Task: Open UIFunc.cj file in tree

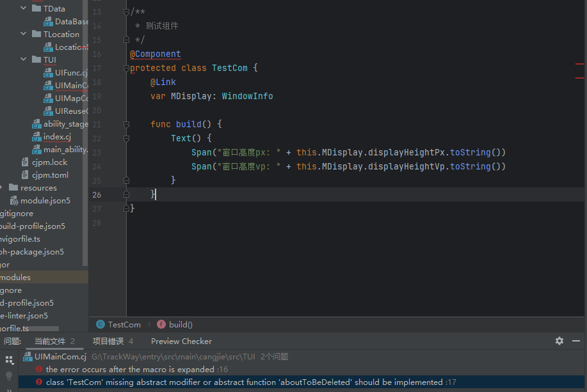Action: pos(71,72)
